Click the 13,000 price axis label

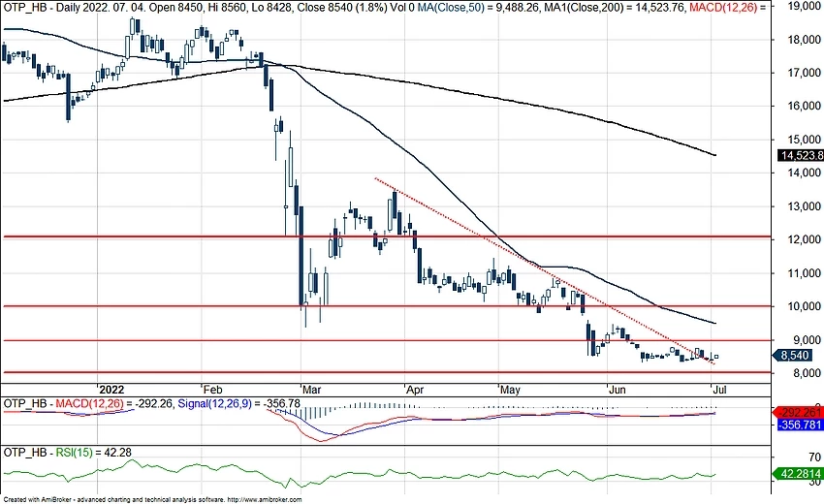click(x=804, y=206)
